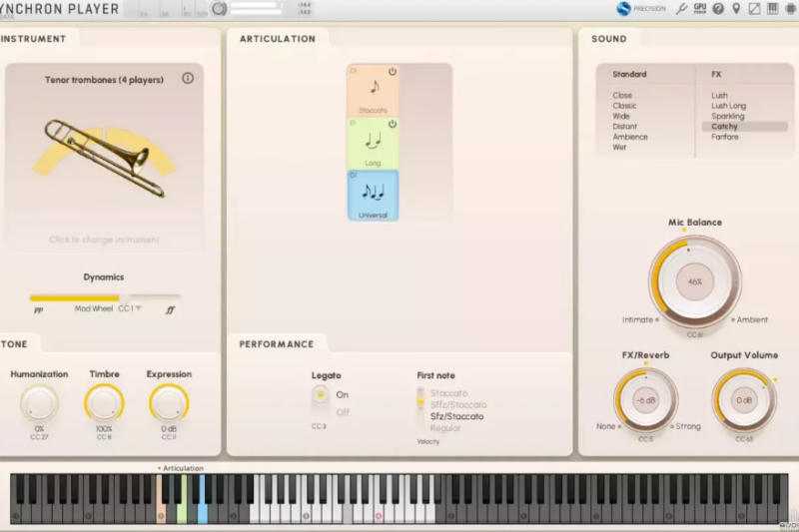Click the resize window arrow icon
This screenshot has height=532, width=799.
click(x=754, y=9)
